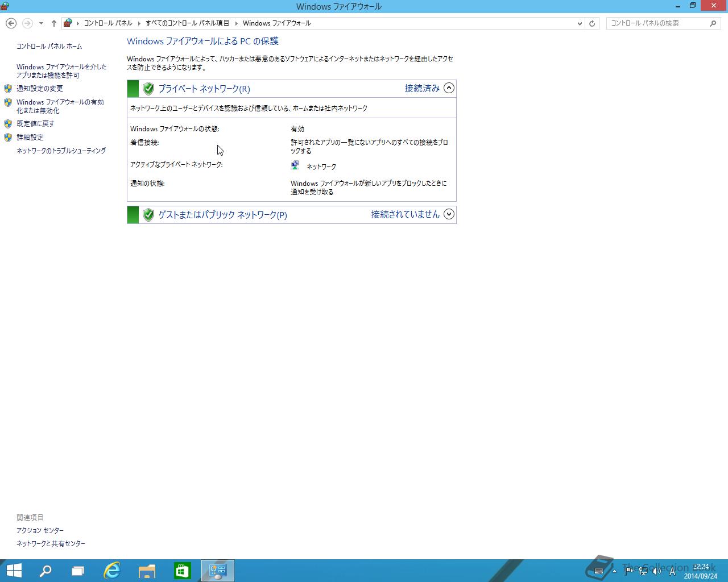The image size is (728, 582).
Task: Open コントロール パネル ホーム link
Action: pos(49,47)
